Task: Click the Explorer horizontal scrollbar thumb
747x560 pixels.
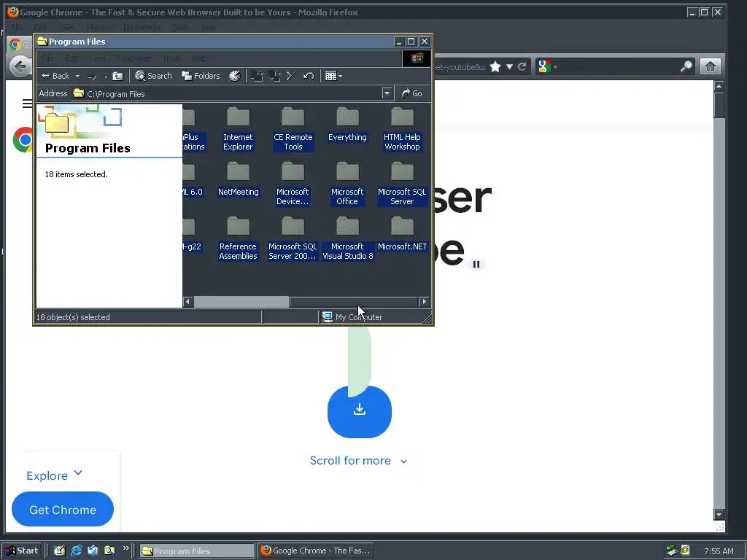Action: point(241,301)
